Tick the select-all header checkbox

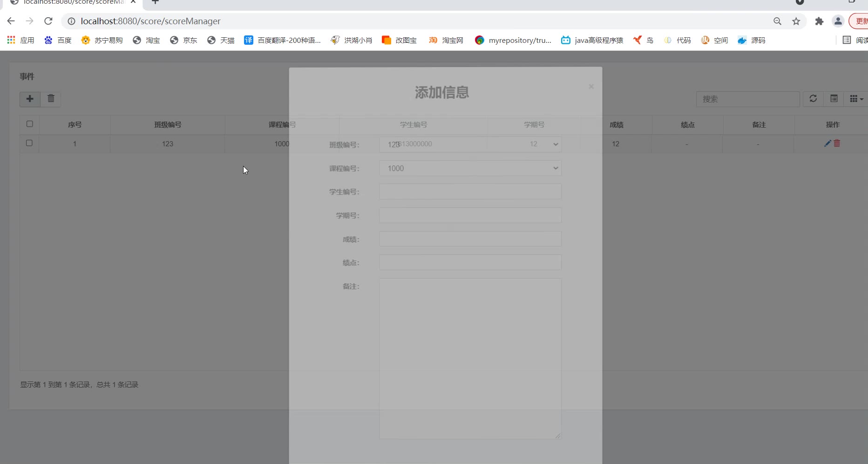pos(30,124)
